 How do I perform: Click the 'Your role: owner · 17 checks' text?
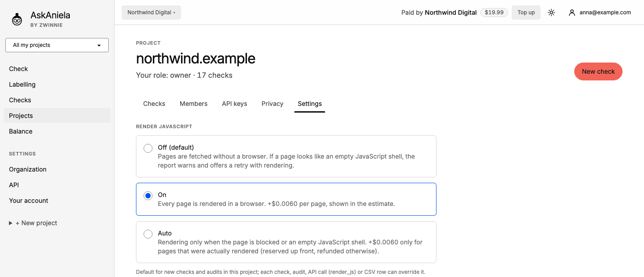(184, 75)
